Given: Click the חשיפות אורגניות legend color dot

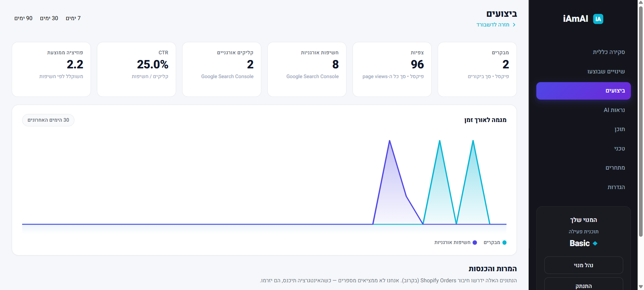Looking at the screenshot, I should (475, 242).
